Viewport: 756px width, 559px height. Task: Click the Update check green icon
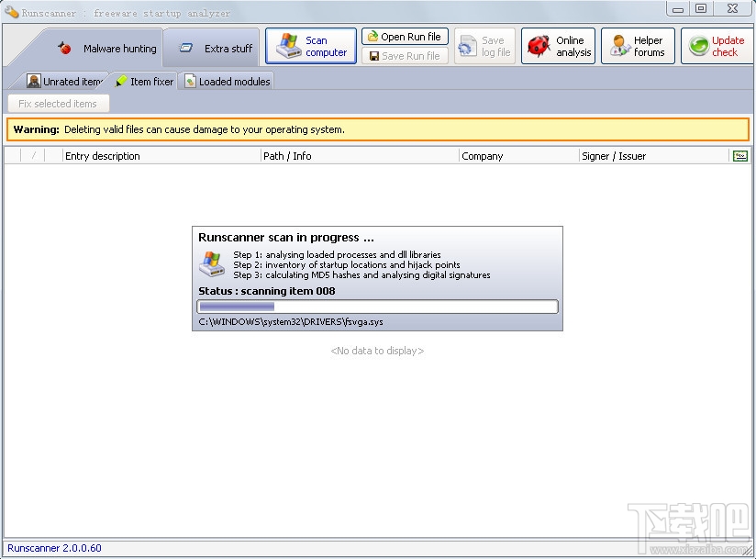point(697,45)
